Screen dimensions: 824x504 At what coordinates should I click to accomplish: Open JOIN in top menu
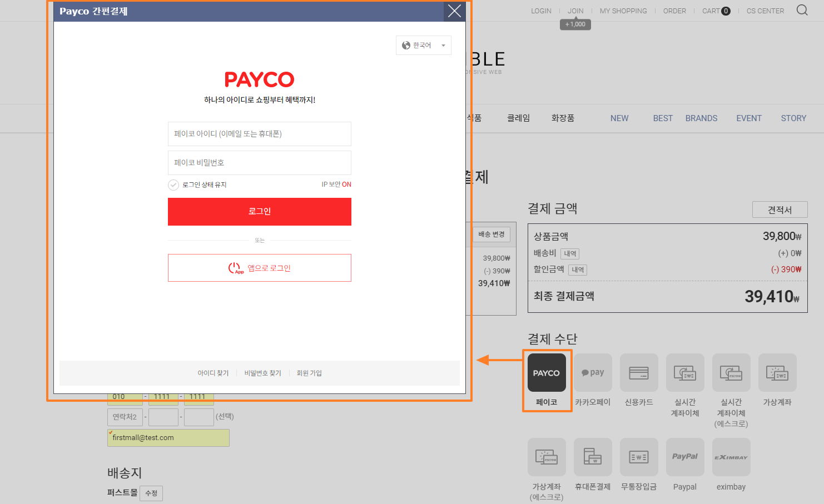coord(575,11)
